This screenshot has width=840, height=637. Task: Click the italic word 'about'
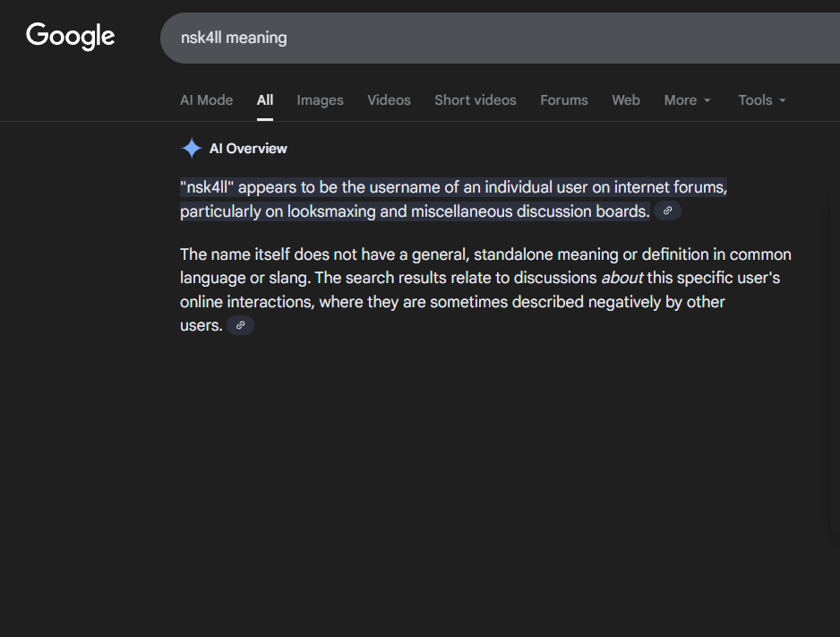622,278
